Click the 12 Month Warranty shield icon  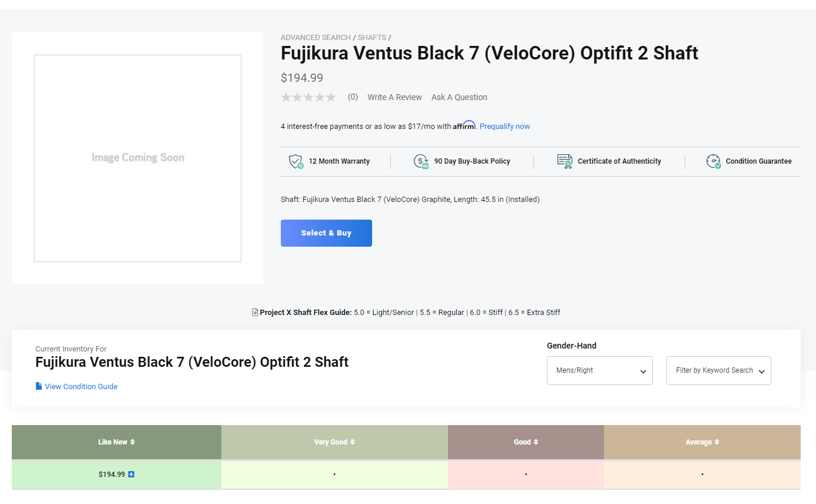[296, 161]
